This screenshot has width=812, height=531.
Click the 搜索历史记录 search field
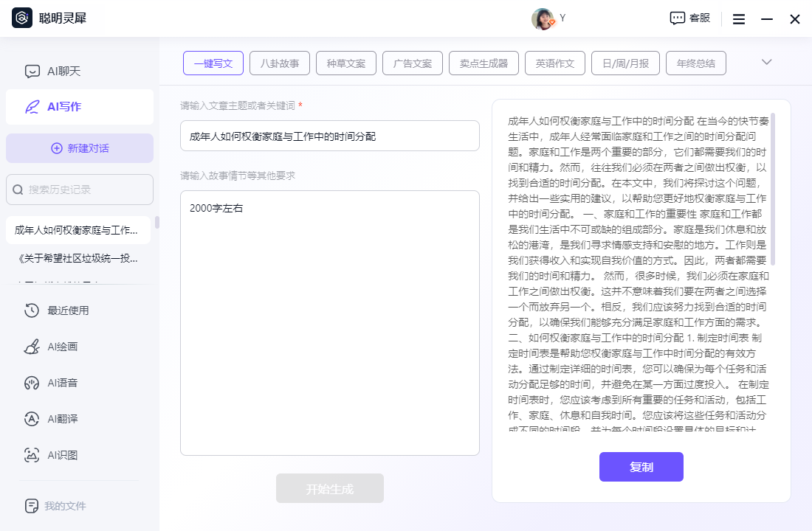80,190
